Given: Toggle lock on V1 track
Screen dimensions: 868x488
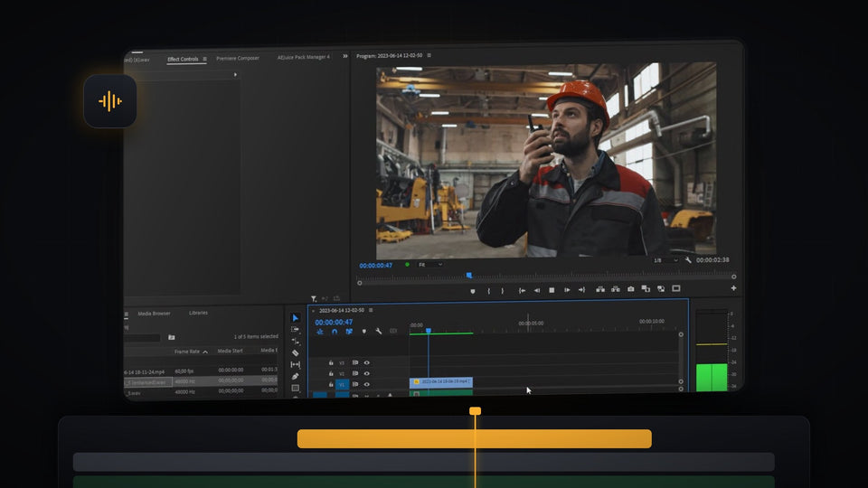Looking at the screenshot, I should click(331, 385).
